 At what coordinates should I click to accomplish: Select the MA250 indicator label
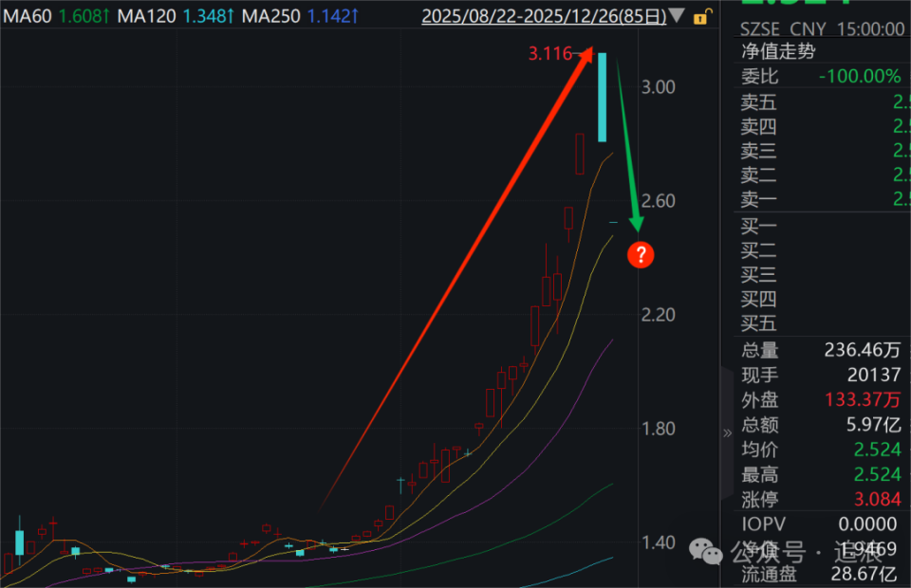coord(270,16)
